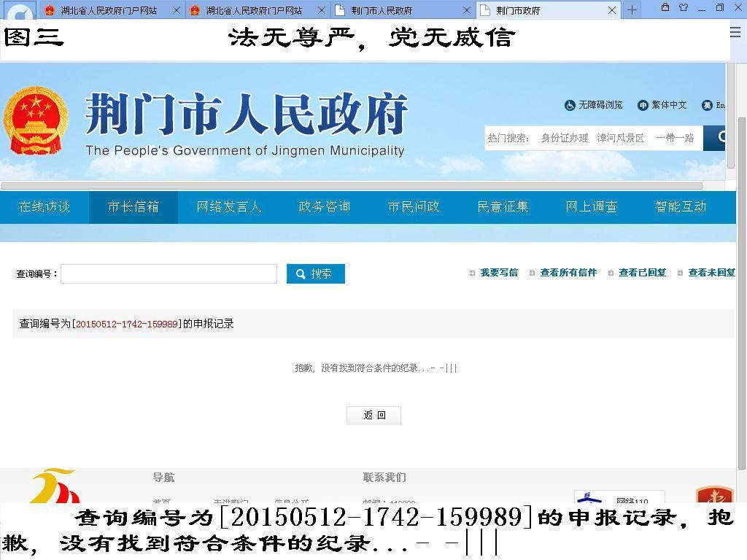Screen dimensions: 747x560
Task: Open a new browser tab with plus icon
Action: pyautogui.click(x=632, y=10)
